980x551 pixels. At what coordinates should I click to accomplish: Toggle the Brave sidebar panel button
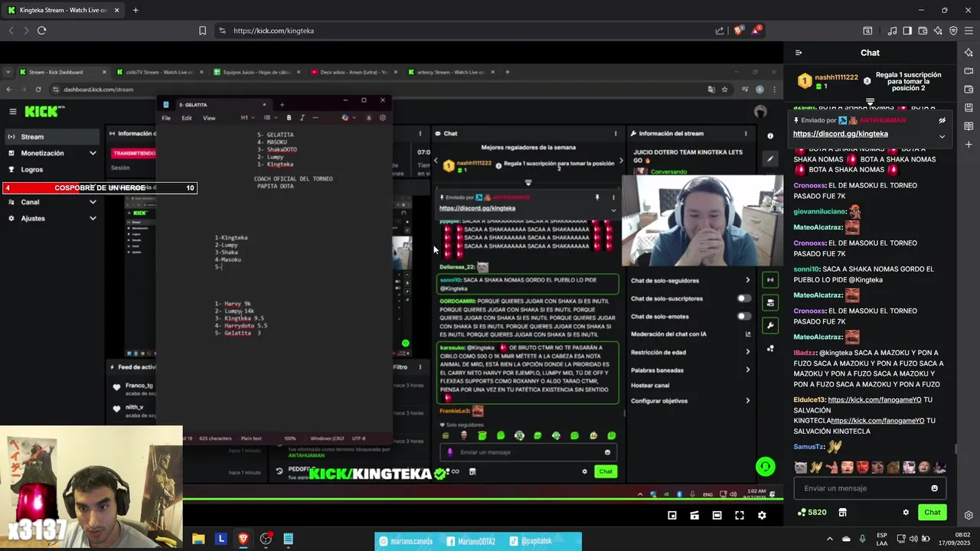[x=907, y=31]
